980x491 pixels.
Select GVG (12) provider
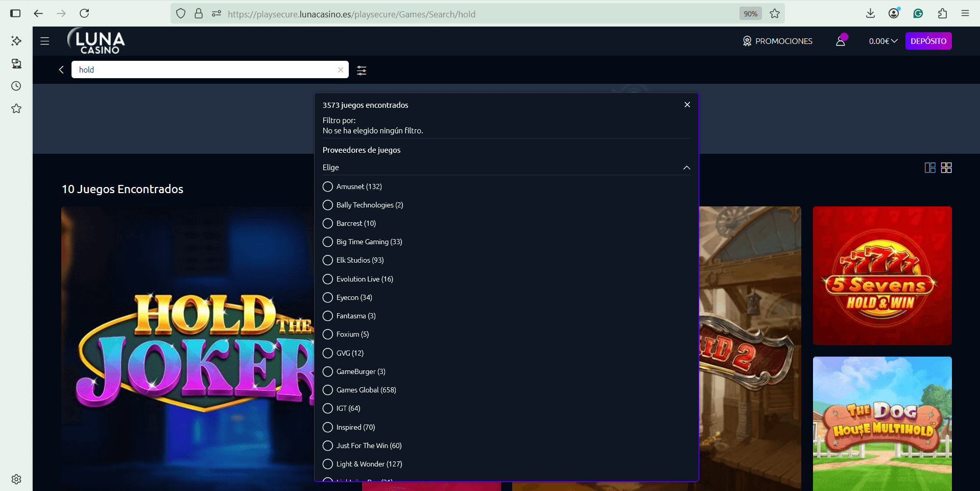click(343, 353)
